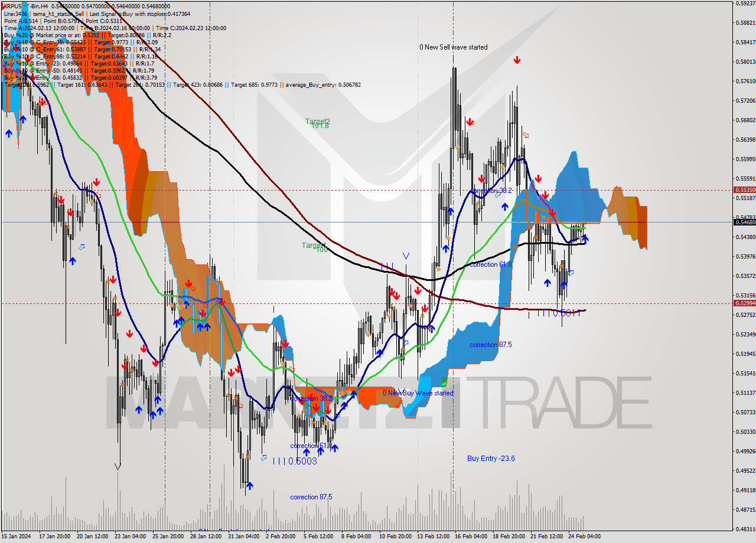
Task: Click the '13 Feb 12:00' date label
Action: 433,537
